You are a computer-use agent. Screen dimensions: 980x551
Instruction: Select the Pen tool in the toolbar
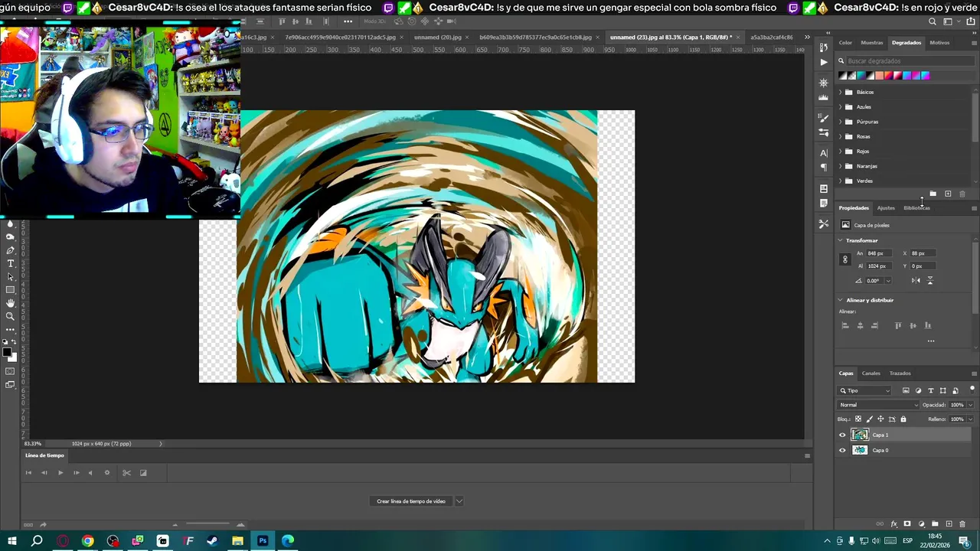pyautogui.click(x=10, y=250)
